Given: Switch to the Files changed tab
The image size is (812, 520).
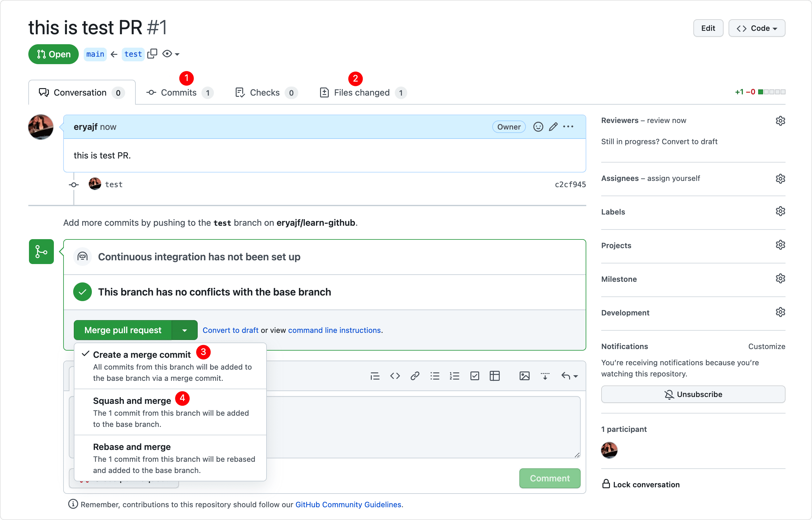Looking at the screenshot, I should pyautogui.click(x=361, y=92).
